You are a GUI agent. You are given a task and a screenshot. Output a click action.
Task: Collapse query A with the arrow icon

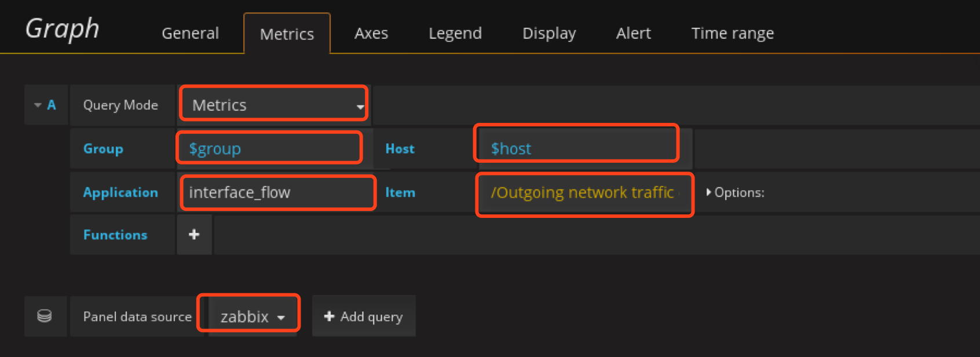coord(38,105)
